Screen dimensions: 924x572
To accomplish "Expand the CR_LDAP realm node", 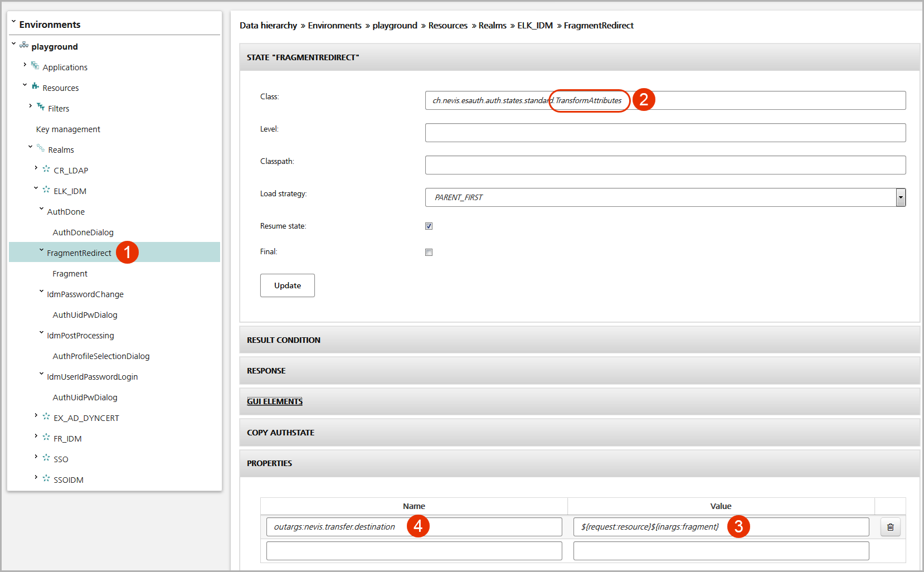I will point(36,168).
